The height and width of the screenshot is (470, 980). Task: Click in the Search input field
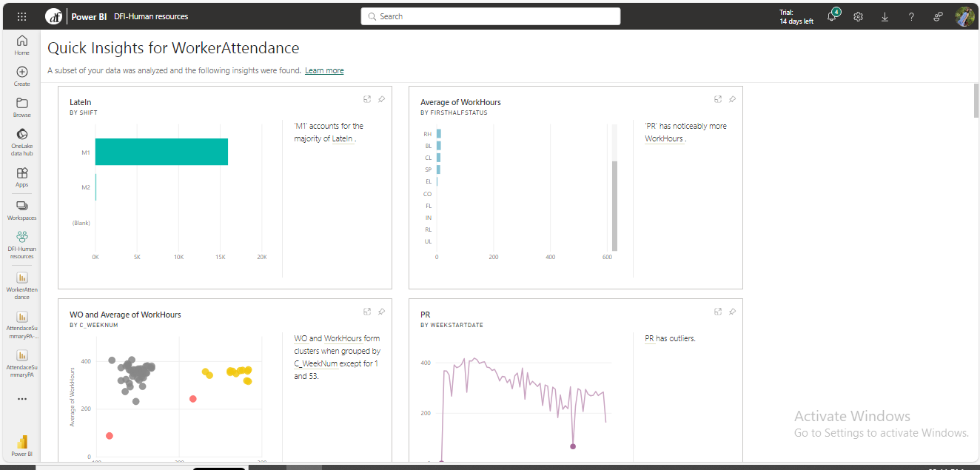coord(490,16)
